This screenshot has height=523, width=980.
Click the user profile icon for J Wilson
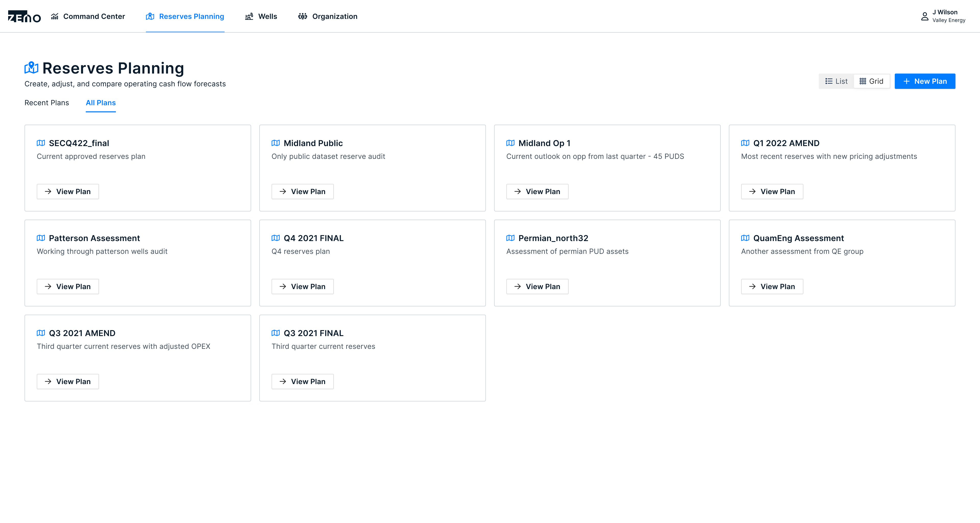pyautogui.click(x=924, y=16)
